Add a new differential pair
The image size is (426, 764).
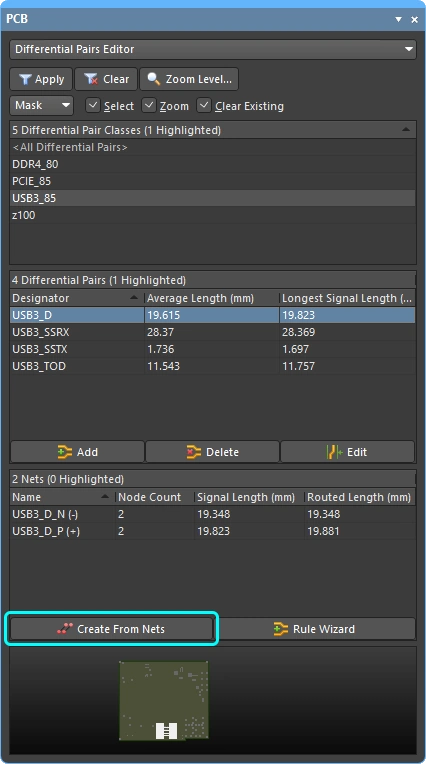(x=77, y=452)
